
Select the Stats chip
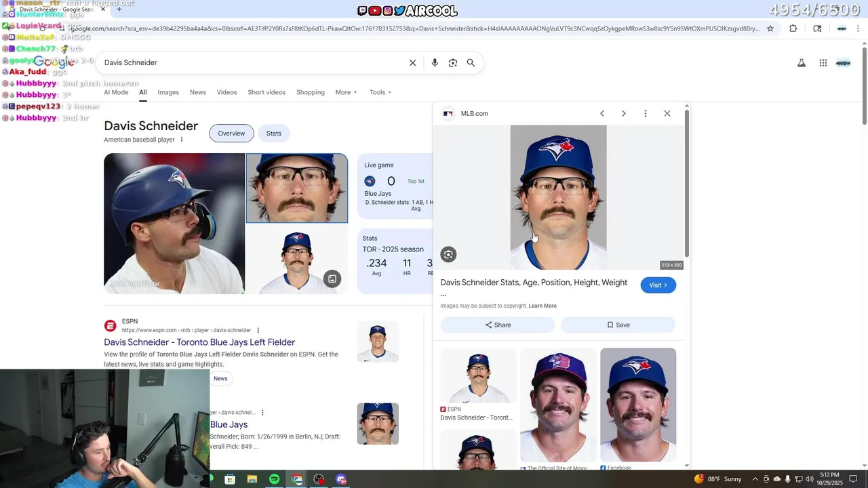click(x=274, y=134)
